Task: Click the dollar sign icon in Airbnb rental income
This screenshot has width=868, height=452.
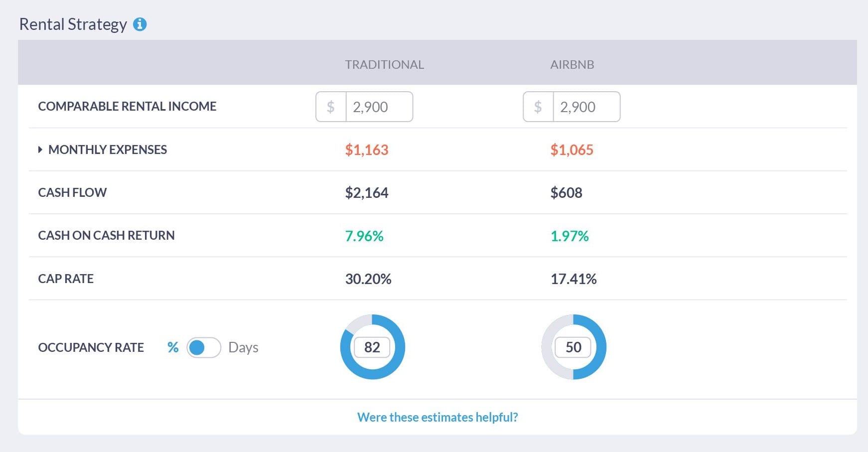Action: [538, 106]
